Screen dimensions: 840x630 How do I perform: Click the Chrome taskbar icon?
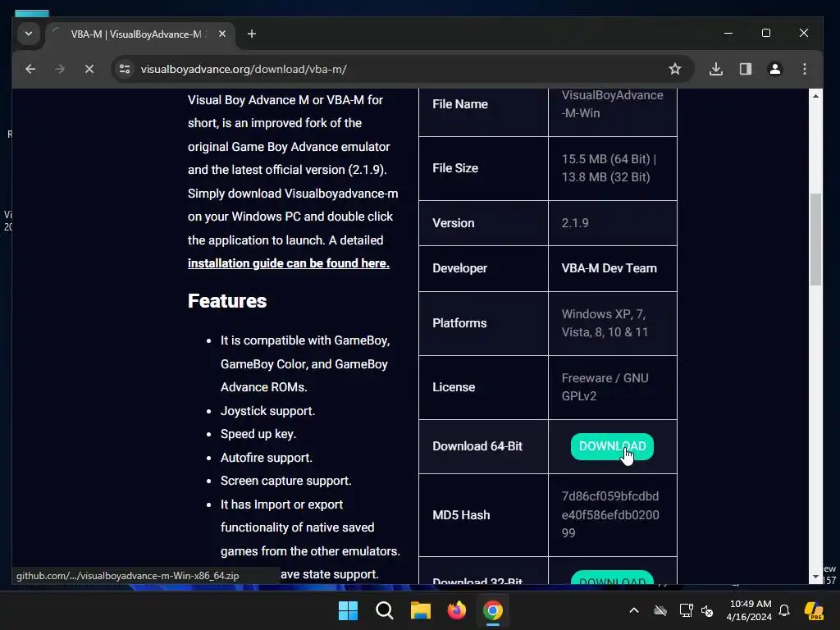click(x=493, y=610)
